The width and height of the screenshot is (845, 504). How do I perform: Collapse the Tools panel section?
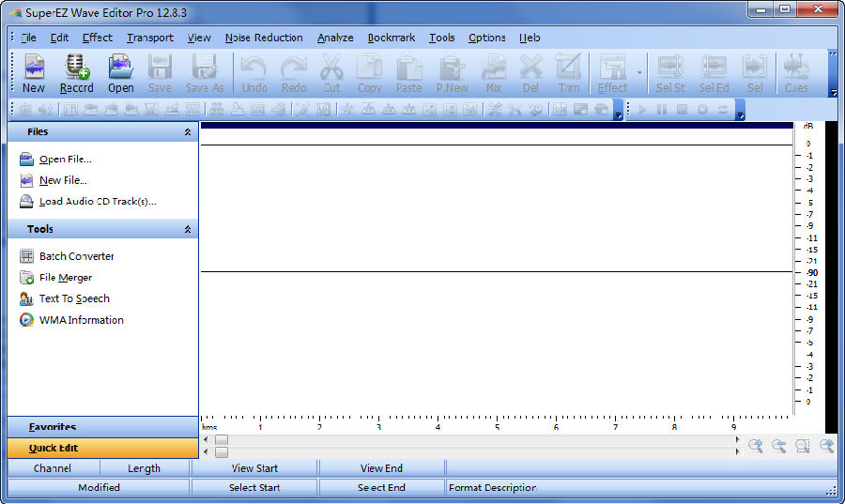click(188, 229)
